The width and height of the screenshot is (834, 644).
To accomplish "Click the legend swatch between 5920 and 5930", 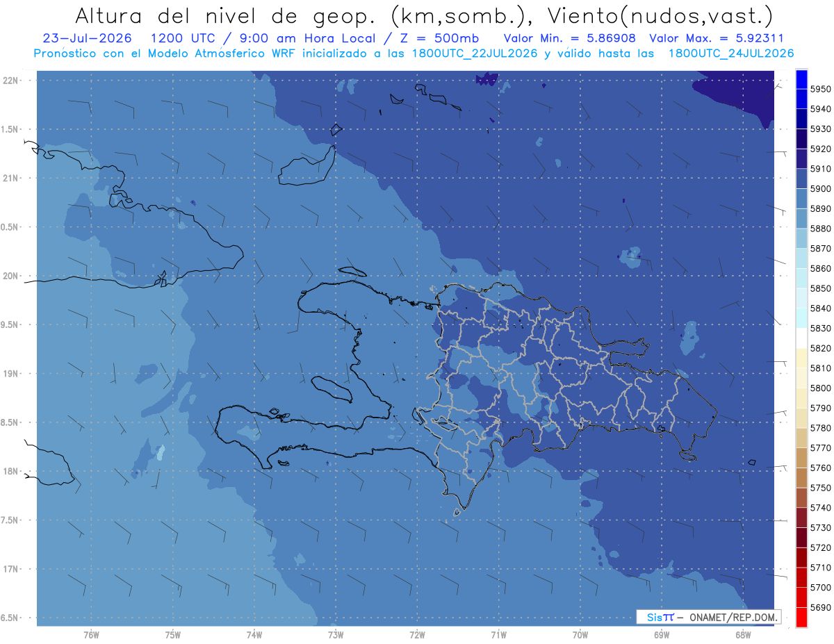I will pyautogui.click(x=801, y=138).
